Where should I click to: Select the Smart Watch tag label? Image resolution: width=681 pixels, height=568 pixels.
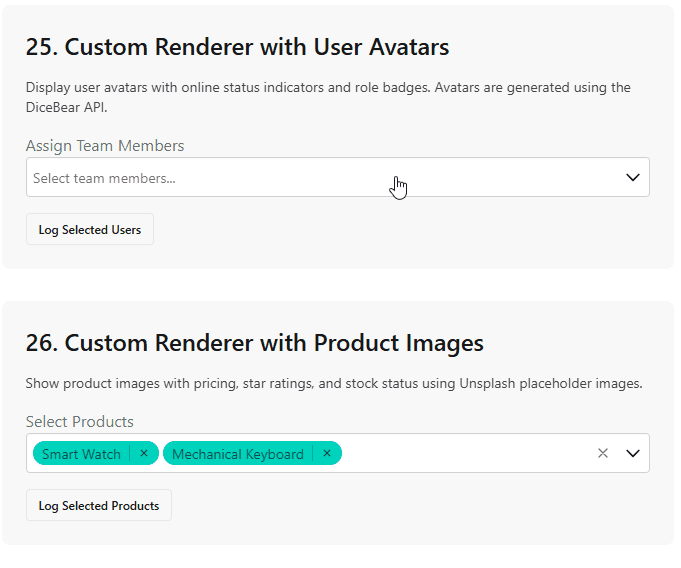[x=81, y=454]
